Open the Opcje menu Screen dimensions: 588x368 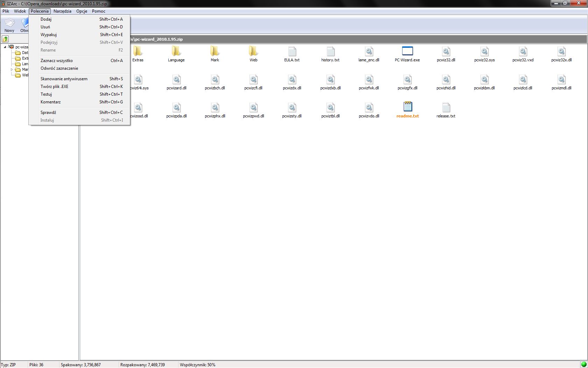(82, 11)
